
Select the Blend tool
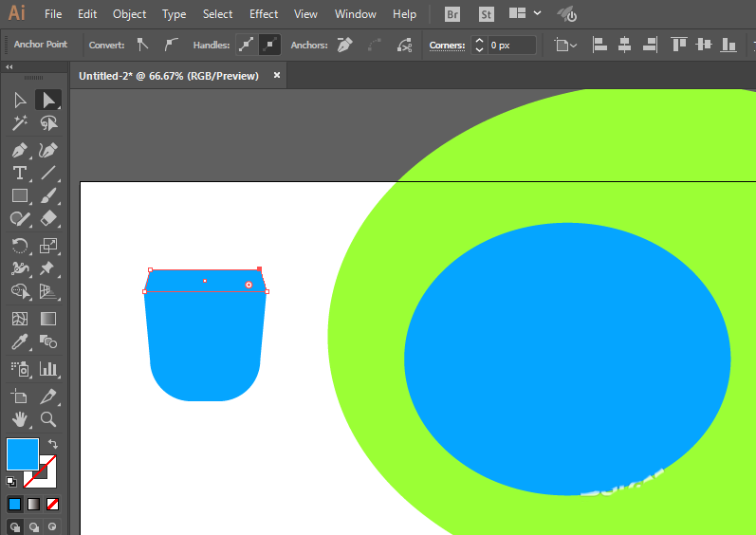coord(48,341)
